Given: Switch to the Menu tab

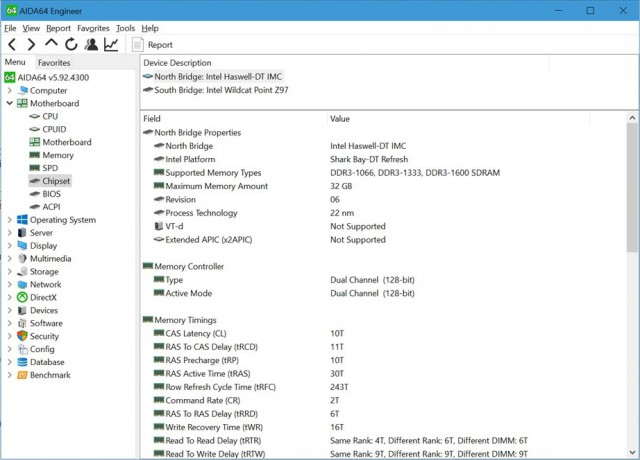Looking at the screenshot, I should click(x=15, y=62).
